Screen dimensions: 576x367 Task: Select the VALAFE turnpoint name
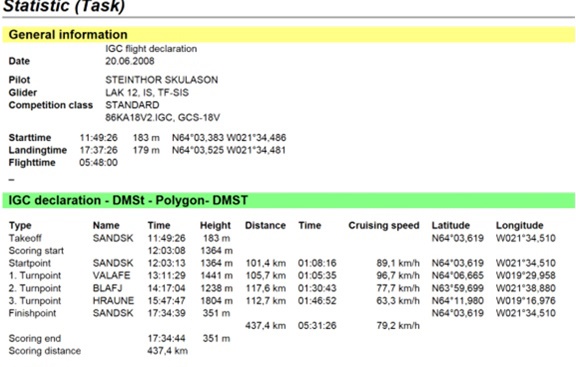[x=111, y=276]
